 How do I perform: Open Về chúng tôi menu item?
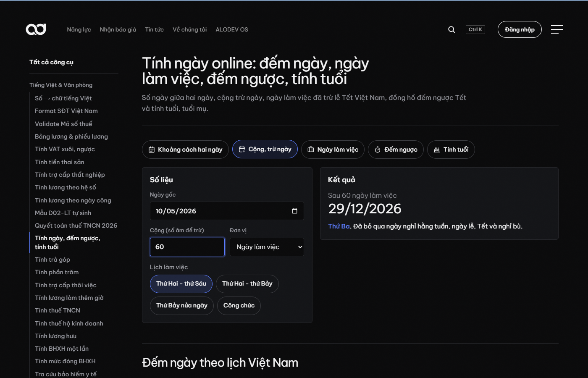[190, 29]
